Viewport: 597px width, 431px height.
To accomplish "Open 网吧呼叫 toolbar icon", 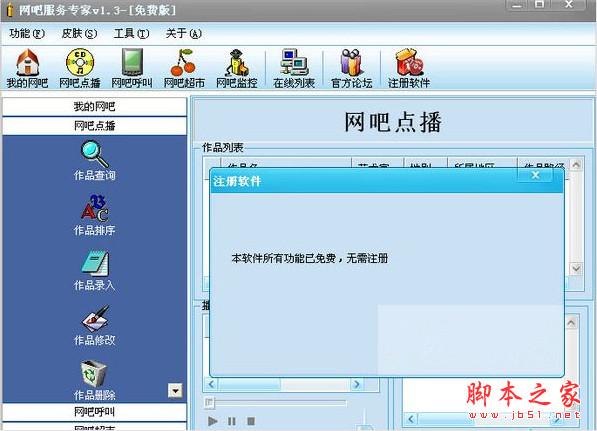I will (132, 69).
